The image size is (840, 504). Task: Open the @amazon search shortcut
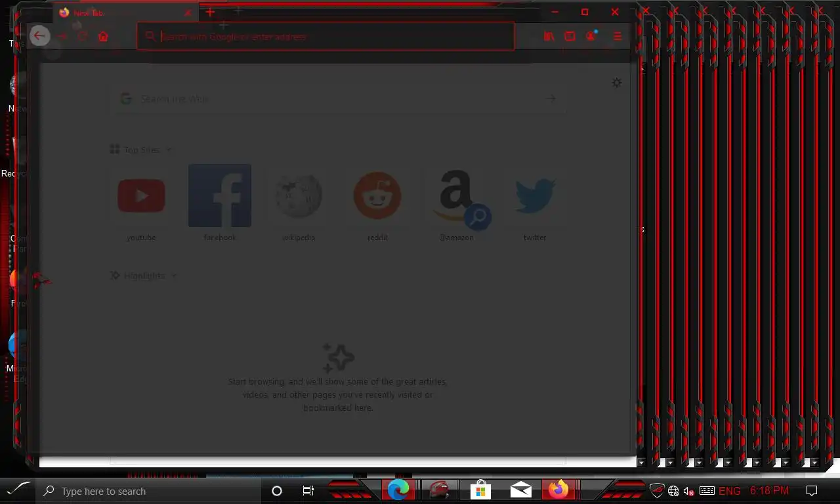(456, 203)
